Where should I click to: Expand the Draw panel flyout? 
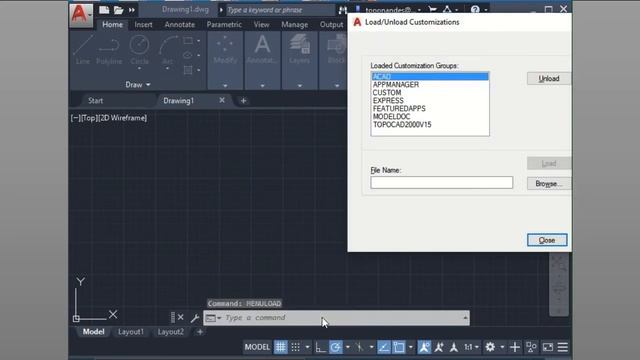(138, 84)
